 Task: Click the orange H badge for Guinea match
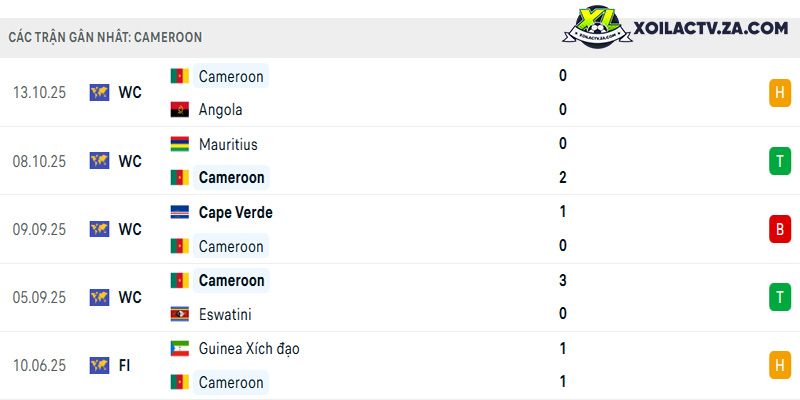(x=780, y=365)
